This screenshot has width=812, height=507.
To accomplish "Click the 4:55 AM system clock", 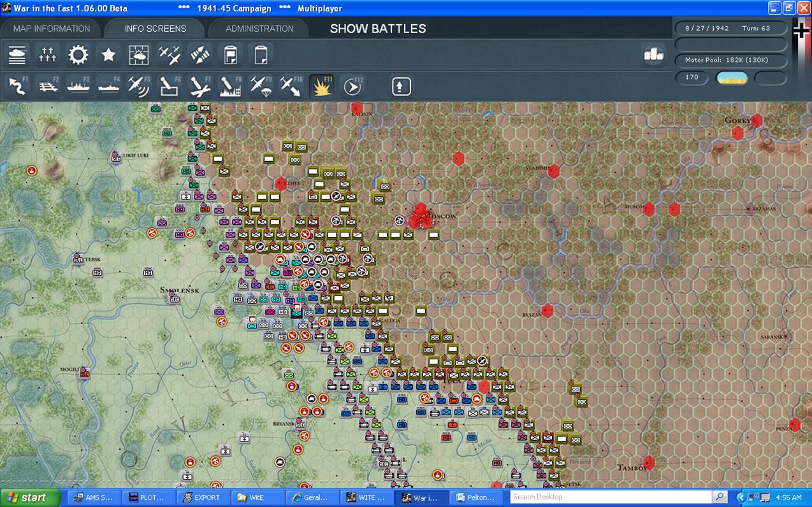I will point(789,497).
